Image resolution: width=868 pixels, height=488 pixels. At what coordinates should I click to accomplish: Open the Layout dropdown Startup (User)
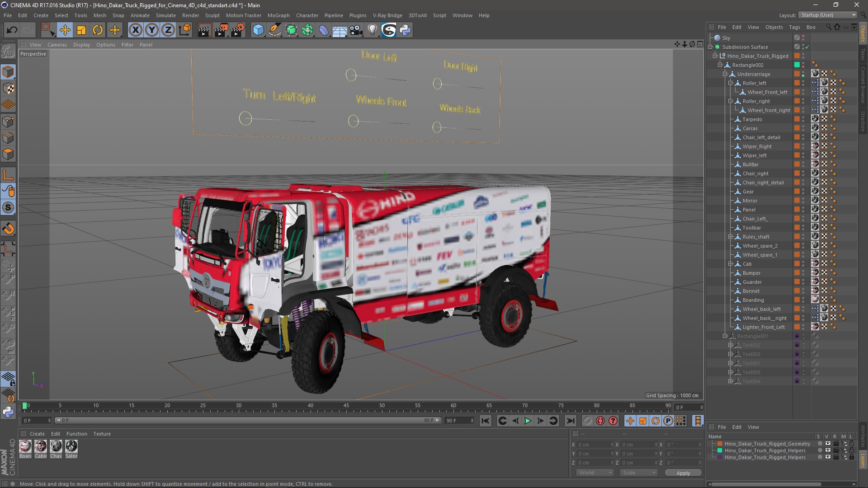click(x=828, y=15)
